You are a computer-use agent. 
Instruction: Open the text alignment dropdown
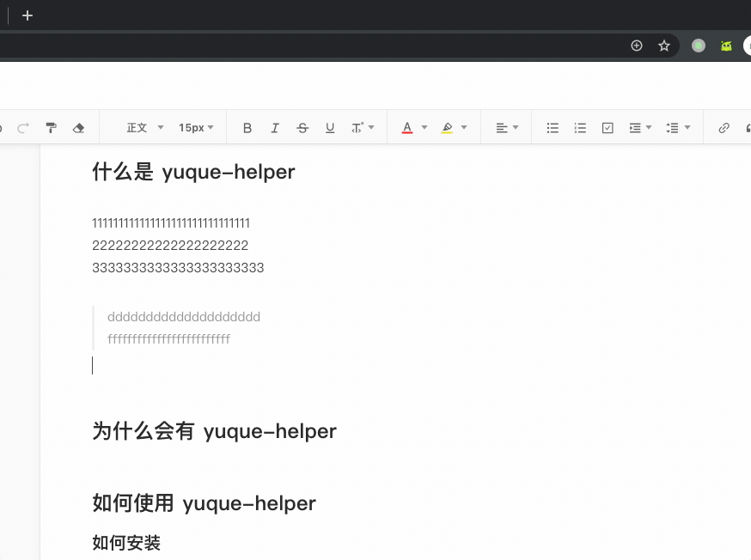point(506,127)
